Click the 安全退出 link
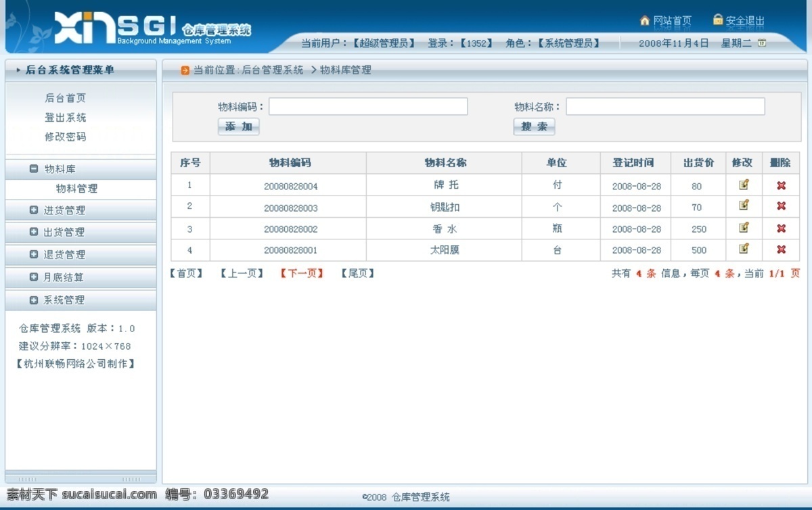Viewport: 812px width, 510px height. (745, 21)
